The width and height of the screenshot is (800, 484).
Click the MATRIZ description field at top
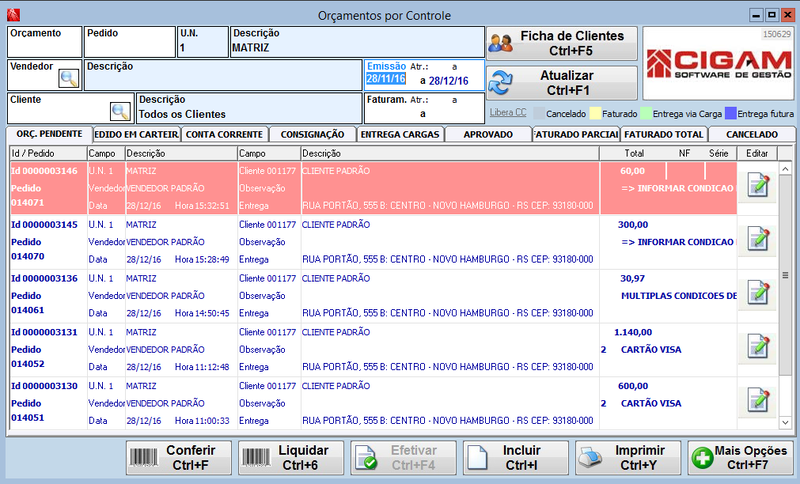(x=357, y=42)
